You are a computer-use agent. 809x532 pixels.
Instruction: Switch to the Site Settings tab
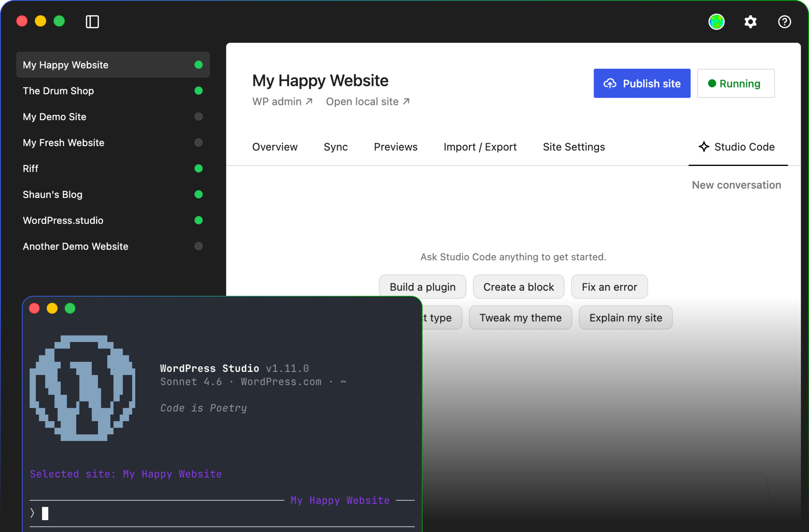coord(574,147)
